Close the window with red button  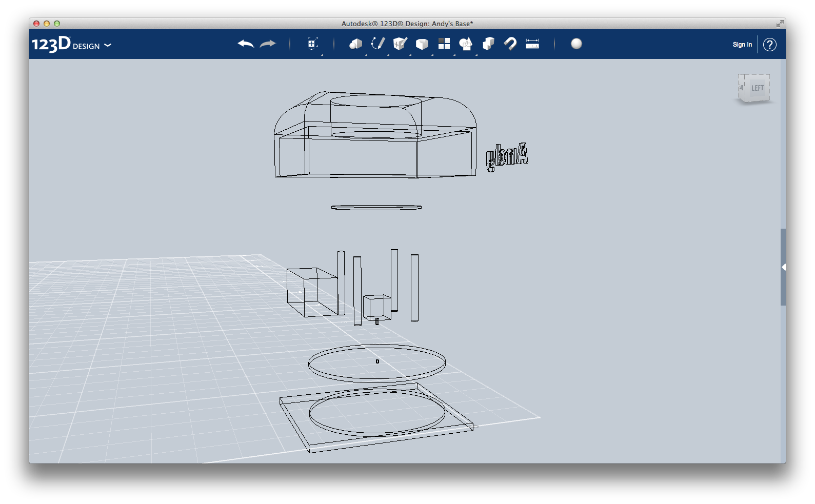tap(36, 24)
